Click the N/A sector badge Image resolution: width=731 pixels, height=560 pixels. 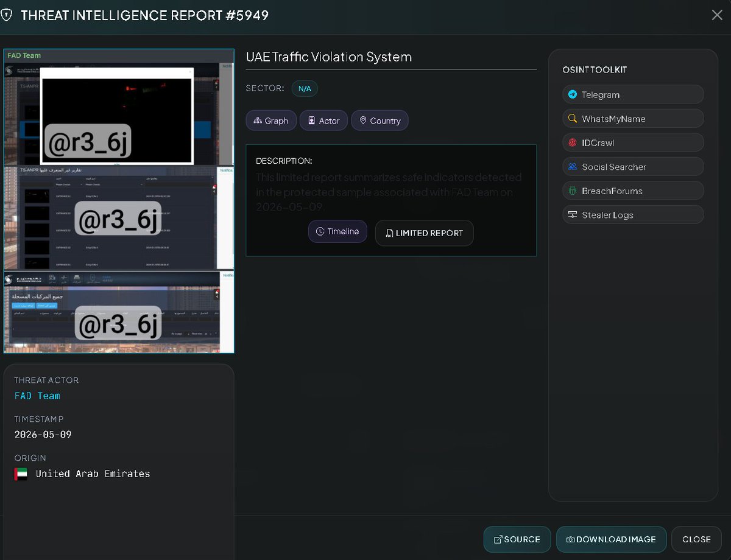coord(305,88)
